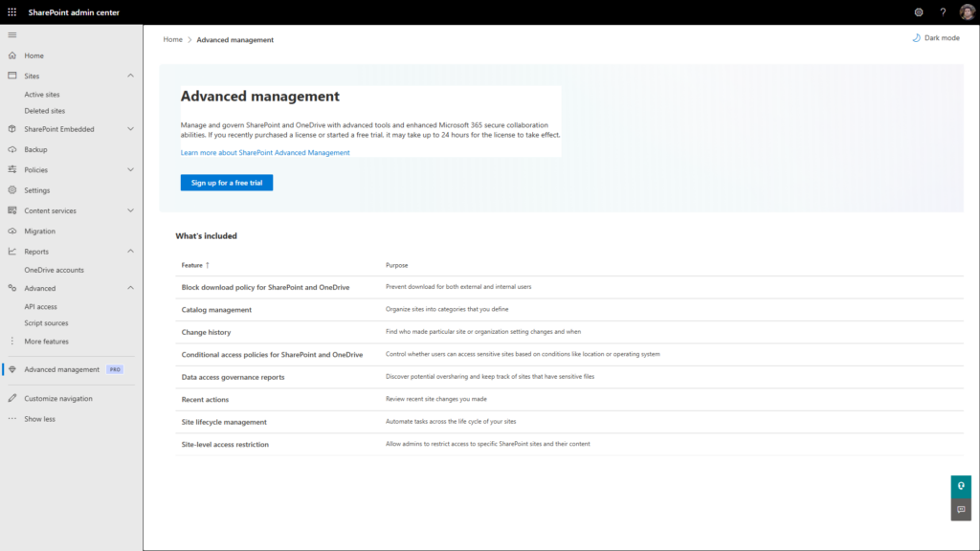Click SharePoint admin center title
Image resolution: width=980 pixels, height=551 pixels.
(x=74, y=11)
